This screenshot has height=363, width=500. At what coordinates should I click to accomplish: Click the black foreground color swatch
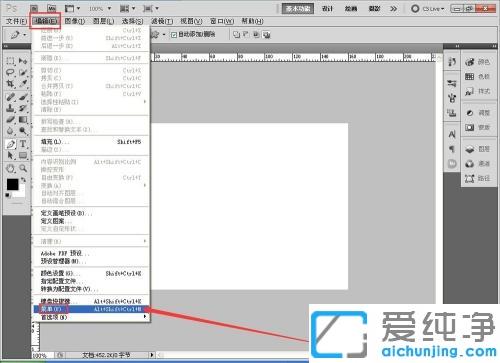13,184
